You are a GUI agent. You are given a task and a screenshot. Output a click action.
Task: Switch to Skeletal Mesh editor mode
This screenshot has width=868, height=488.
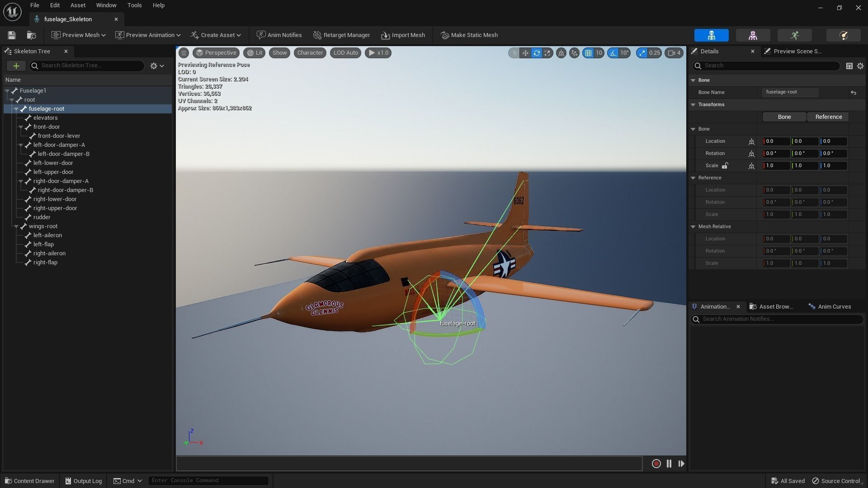click(753, 35)
